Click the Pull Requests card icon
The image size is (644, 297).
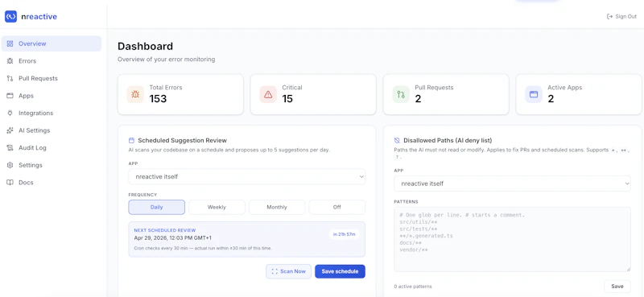[x=401, y=94]
